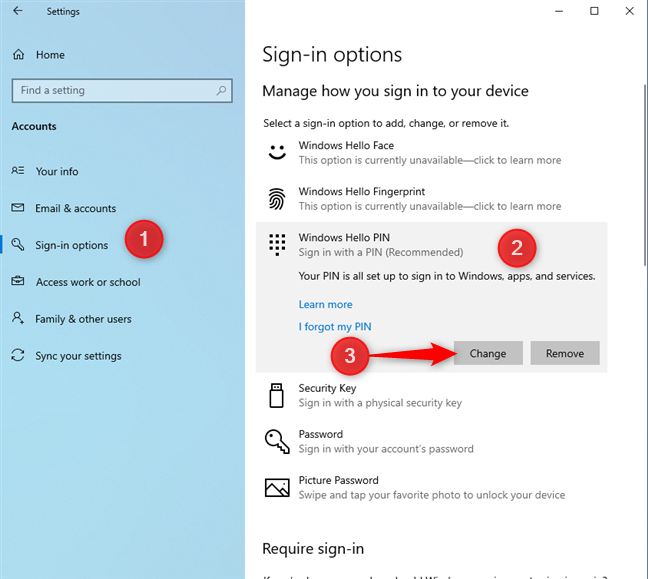Viewport: 648px width, 579px height.
Task: Click the Password key icon
Action: (x=277, y=441)
